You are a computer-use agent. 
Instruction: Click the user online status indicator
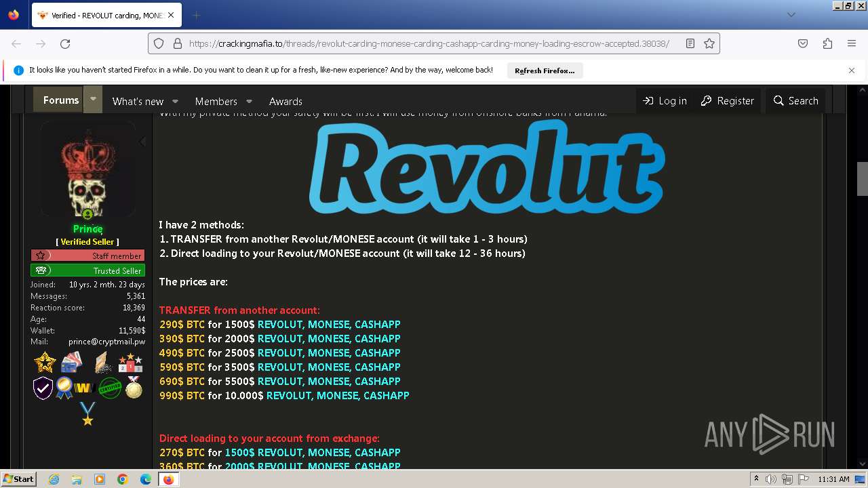tap(87, 215)
